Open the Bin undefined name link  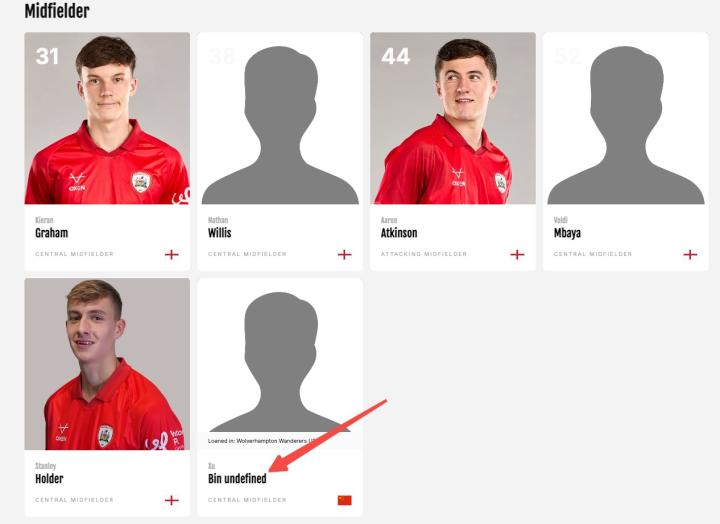coord(237,479)
